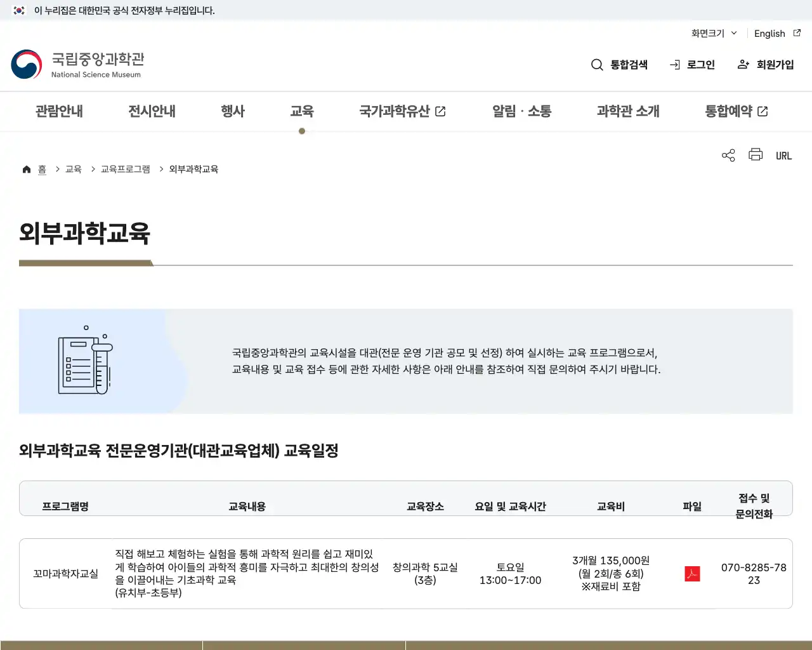The width and height of the screenshot is (812, 650).
Task: Click the 외부과학교육 breadcrumb entry
Action: pyautogui.click(x=193, y=169)
